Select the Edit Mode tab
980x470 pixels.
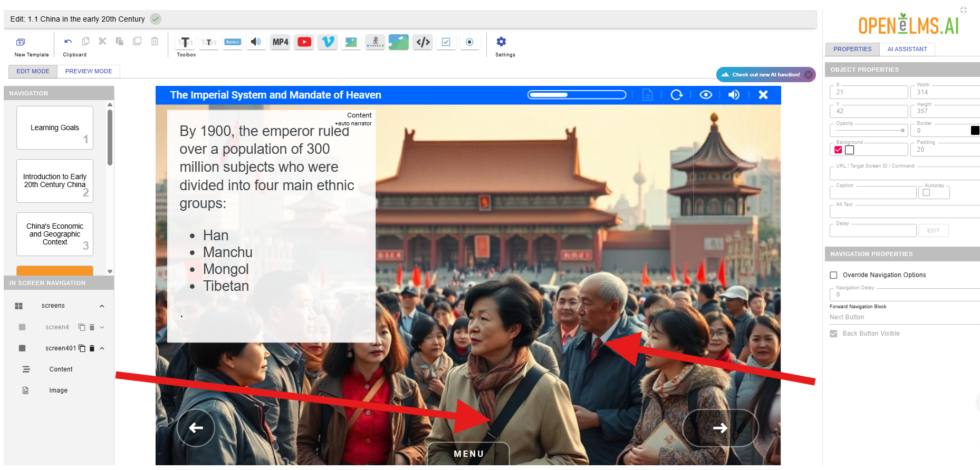[x=33, y=71]
